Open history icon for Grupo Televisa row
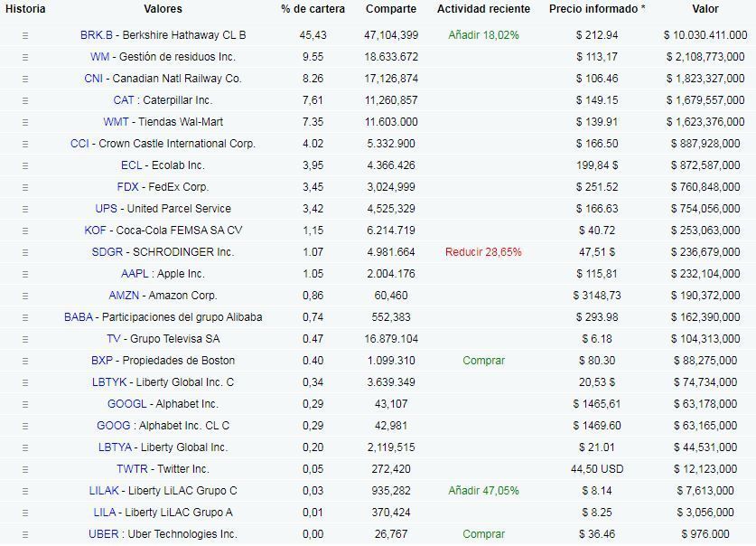Viewport: 756px width, 546px height. pyautogui.click(x=25, y=340)
